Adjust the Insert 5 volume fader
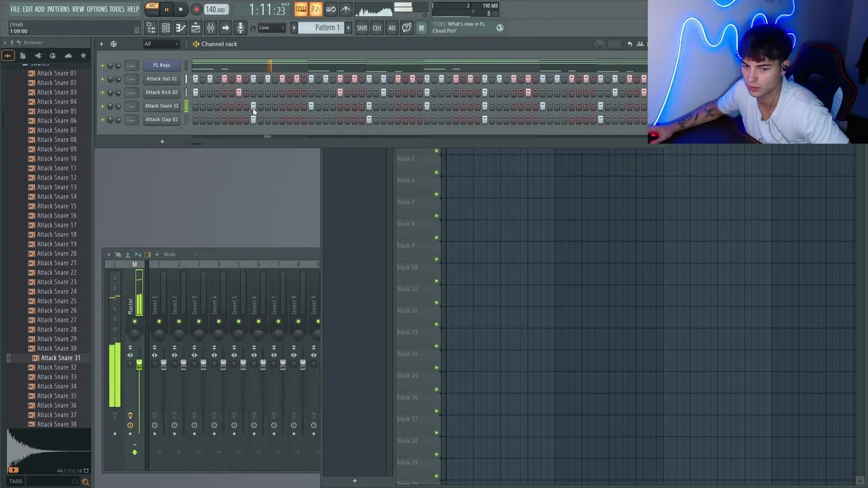This screenshot has width=868, height=488. (x=243, y=365)
